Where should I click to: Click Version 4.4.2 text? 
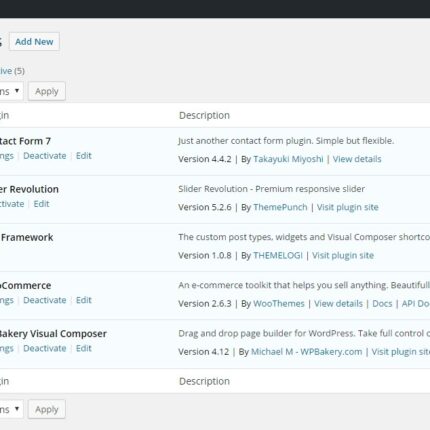coord(205,159)
